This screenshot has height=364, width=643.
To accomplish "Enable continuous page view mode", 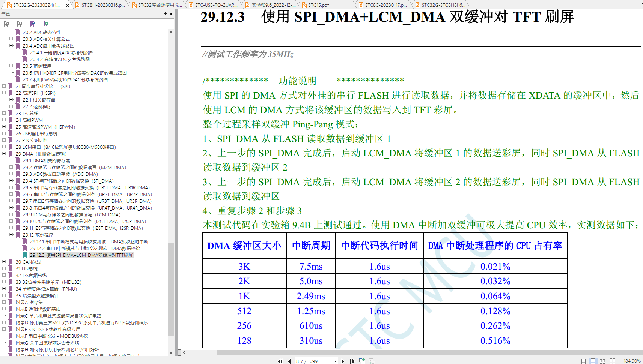I will [593, 361].
